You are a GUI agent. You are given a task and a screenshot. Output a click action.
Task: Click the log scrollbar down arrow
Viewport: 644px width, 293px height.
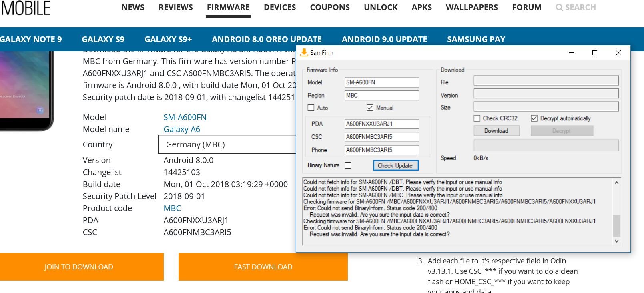(616, 241)
